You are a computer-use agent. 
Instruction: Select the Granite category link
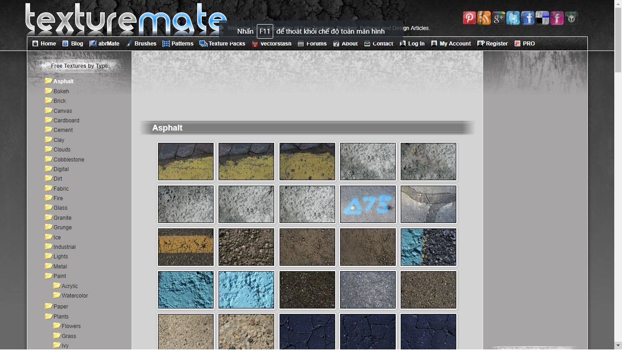pyautogui.click(x=62, y=218)
